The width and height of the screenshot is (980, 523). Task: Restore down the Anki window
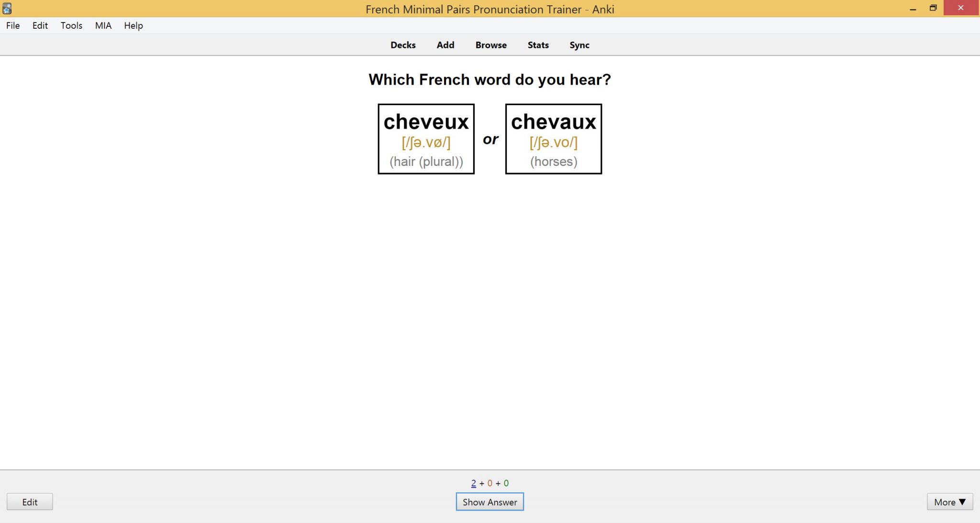point(933,8)
